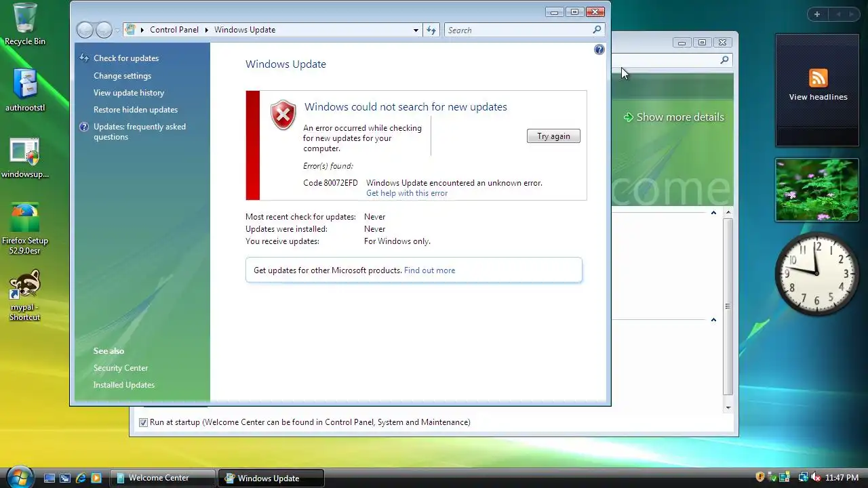The height and width of the screenshot is (488, 868).
Task: Select the windowsup... installer desktop icon
Action: (x=25, y=158)
